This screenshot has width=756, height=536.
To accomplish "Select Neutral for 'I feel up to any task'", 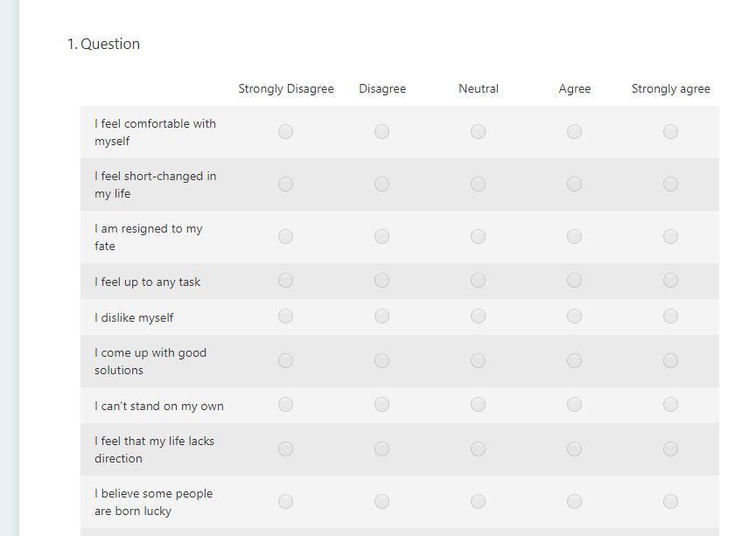I will click(478, 281).
